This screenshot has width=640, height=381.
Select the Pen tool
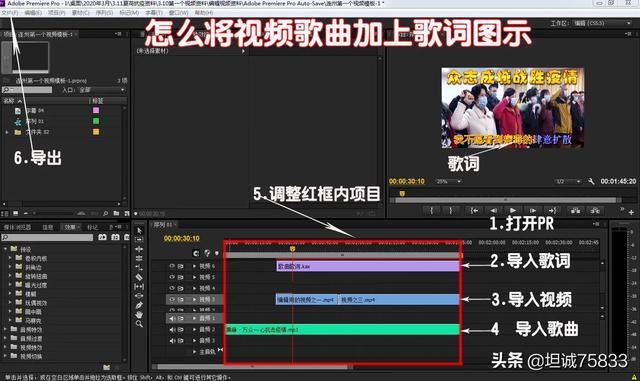point(139,305)
